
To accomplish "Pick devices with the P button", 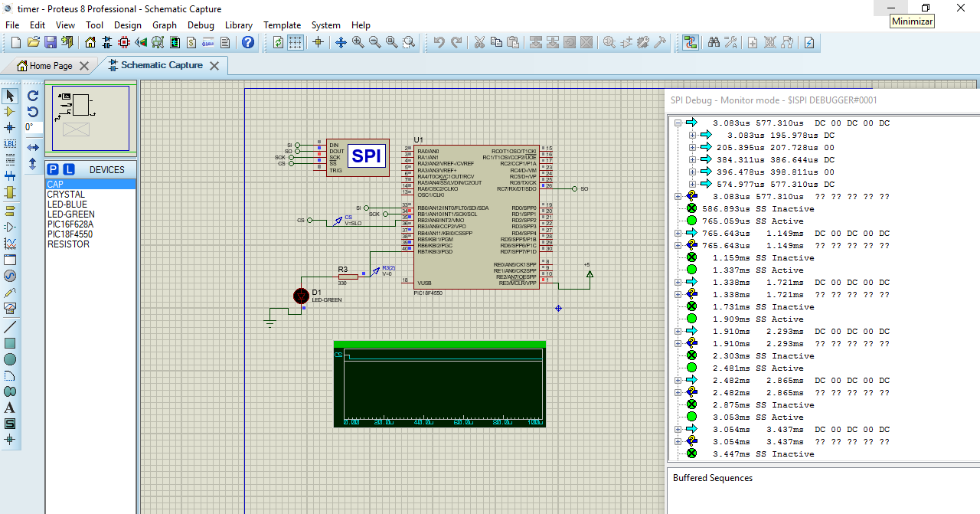I will 53,169.
